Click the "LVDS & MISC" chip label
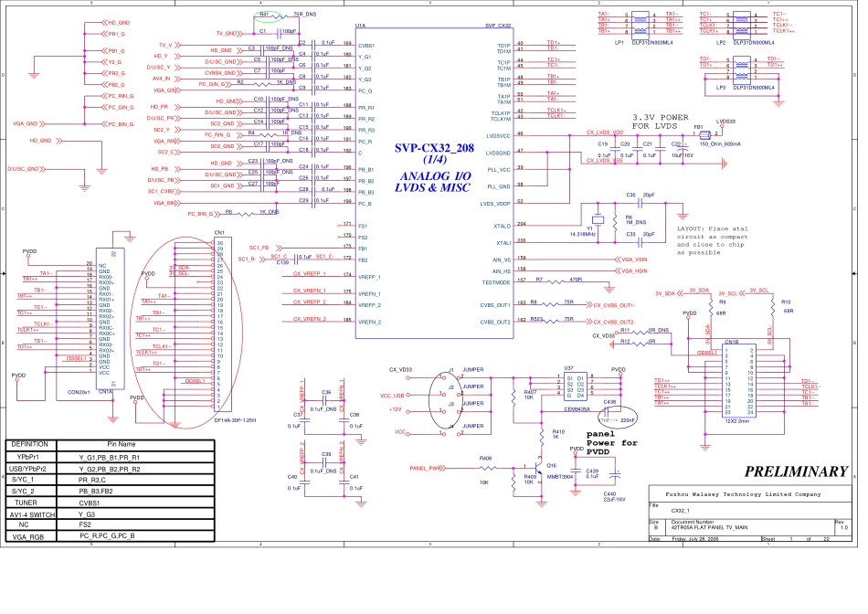The width and height of the screenshot is (868, 614). tap(432, 188)
